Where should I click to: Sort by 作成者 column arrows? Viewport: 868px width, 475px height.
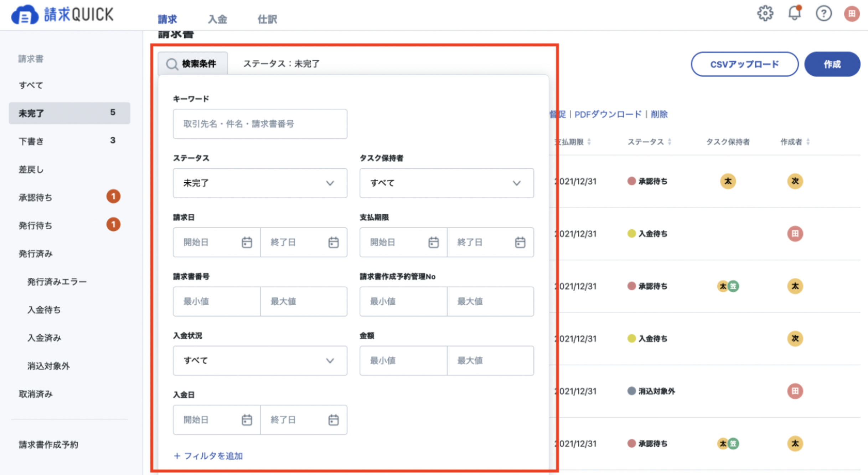point(808,142)
